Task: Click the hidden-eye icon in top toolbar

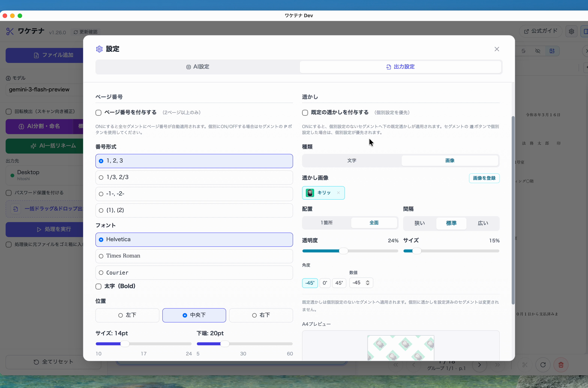Action: 538,51
